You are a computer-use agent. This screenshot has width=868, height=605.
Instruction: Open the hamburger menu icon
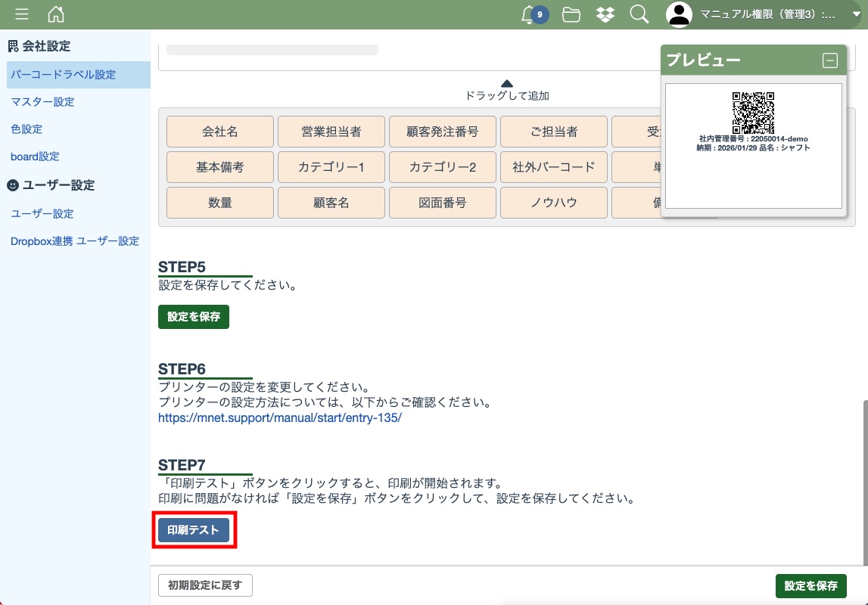(x=22, y=14)
